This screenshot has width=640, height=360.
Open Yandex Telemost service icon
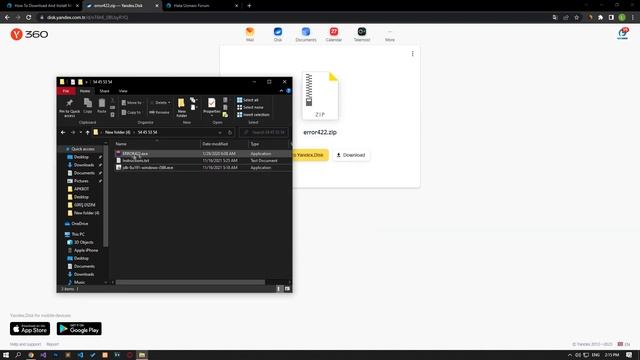[362, 34]
